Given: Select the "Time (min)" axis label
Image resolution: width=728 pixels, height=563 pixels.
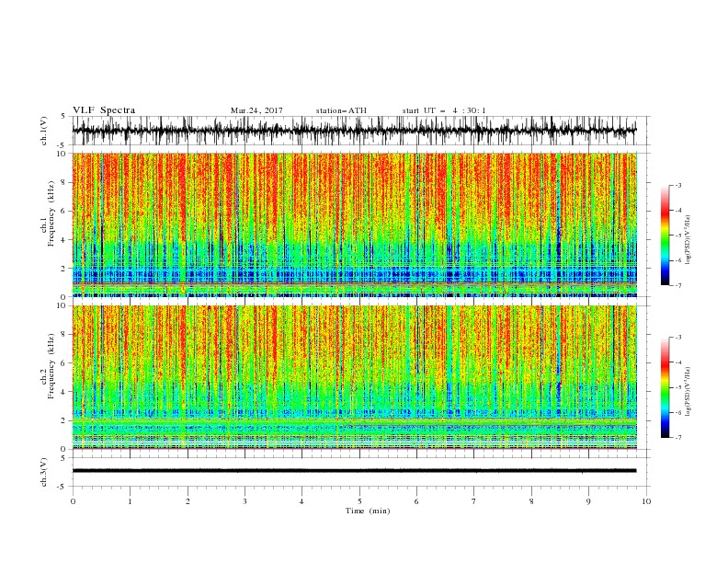Looking at the screenshot, I should 368,511.
